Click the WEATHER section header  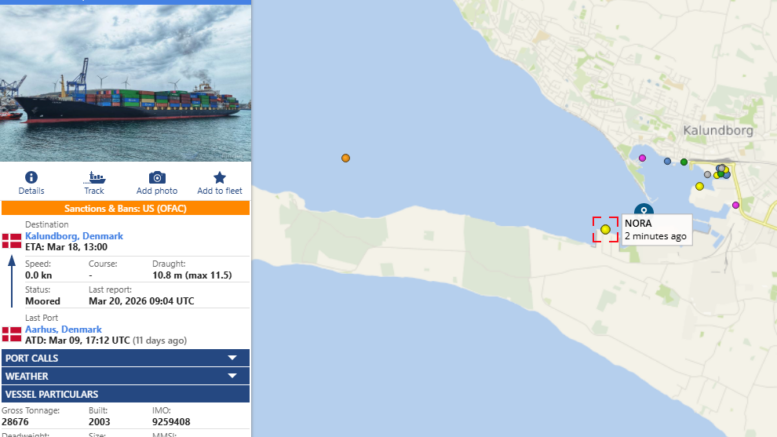coord(125,376)
